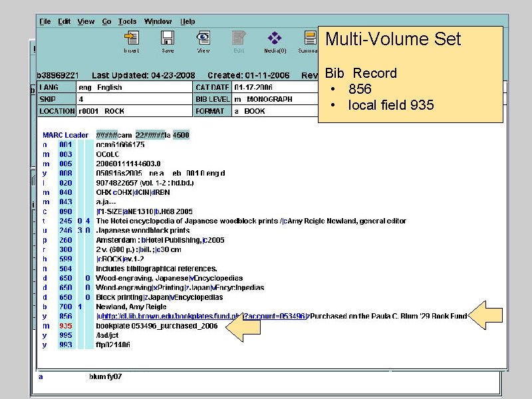Open the Edit menu
The image size is (532, 399).
coord(64,21)
